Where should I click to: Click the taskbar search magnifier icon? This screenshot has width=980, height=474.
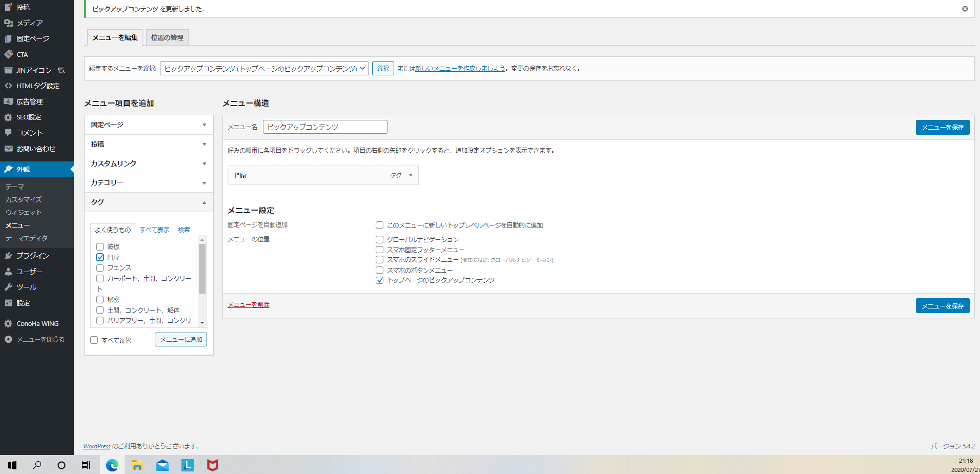coord(37,465)
